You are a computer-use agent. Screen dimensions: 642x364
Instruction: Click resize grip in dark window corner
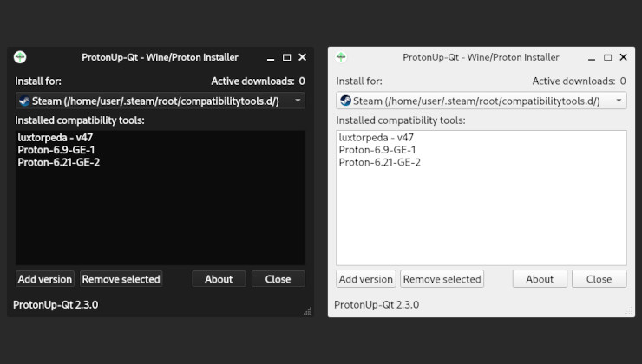308,311
